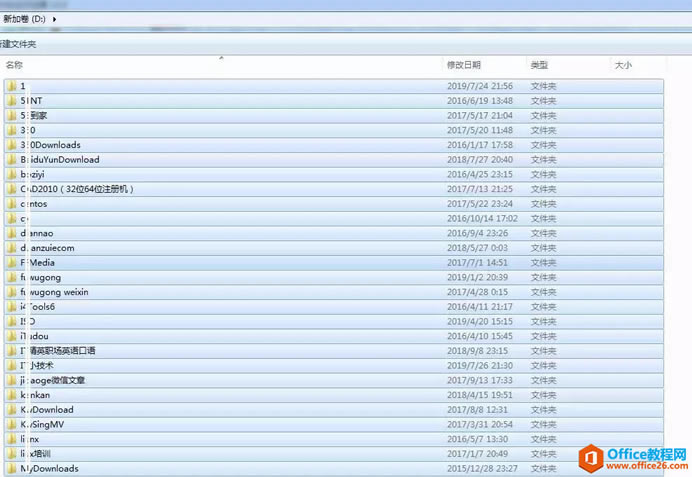This screenshot has height=477, width=692.
Task: Click the folder icon of KwDownload
Action: point(12,409)
